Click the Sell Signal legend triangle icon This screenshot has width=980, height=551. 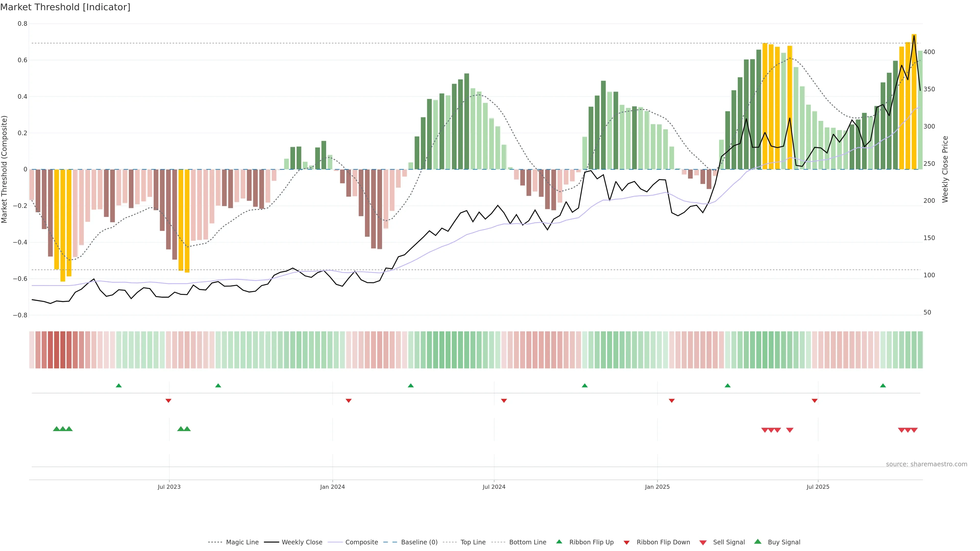coord(703,542)
